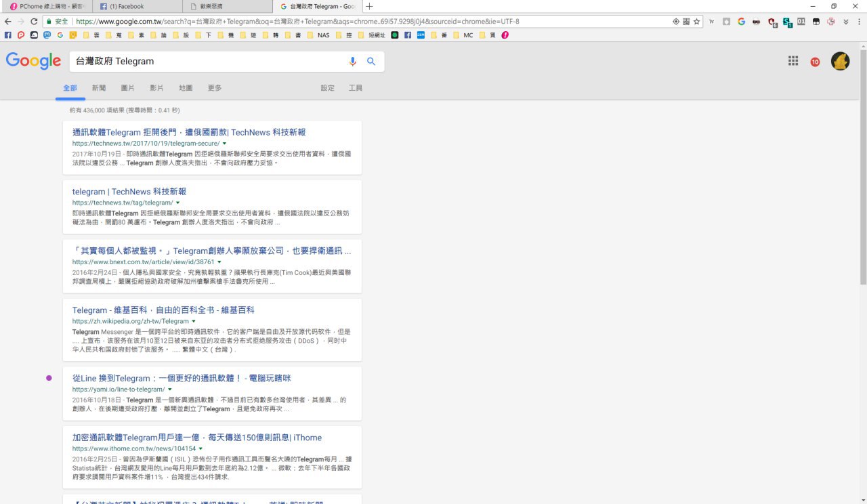Image resolution: width=867 pixels, height=504 pixels.
Task: Open the Chrome three-dot menu
Action: (859, 22)
